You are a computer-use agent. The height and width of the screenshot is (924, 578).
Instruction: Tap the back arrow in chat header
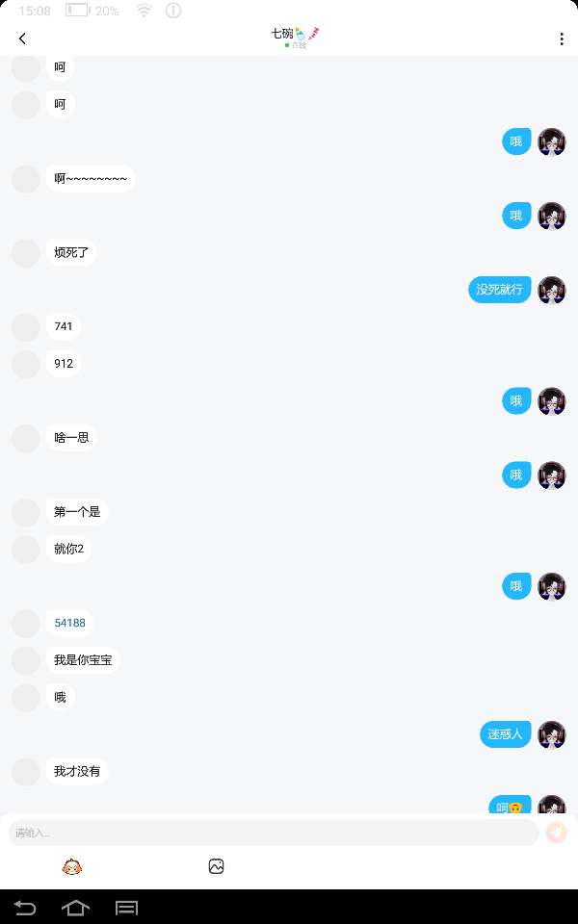[x=22, y=38]
